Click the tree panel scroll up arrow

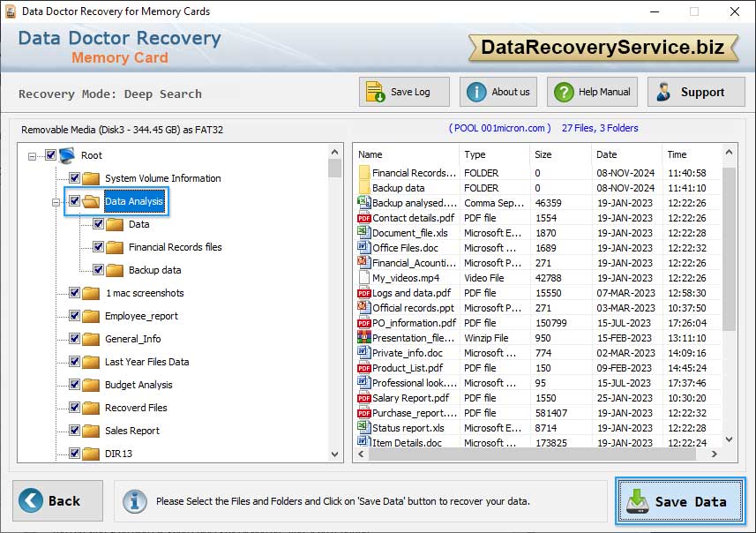pos(335,152)
